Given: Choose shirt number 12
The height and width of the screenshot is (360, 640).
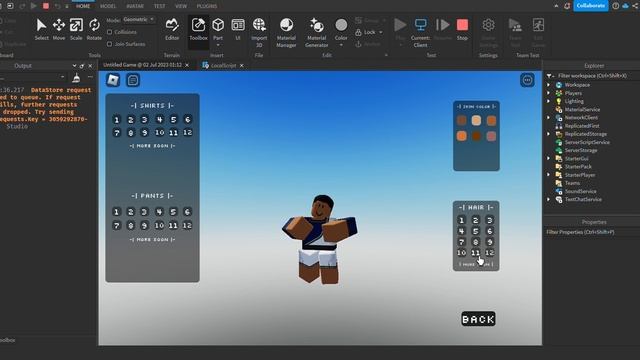Looking at the screenshot, I should click(x=187, y=133).
